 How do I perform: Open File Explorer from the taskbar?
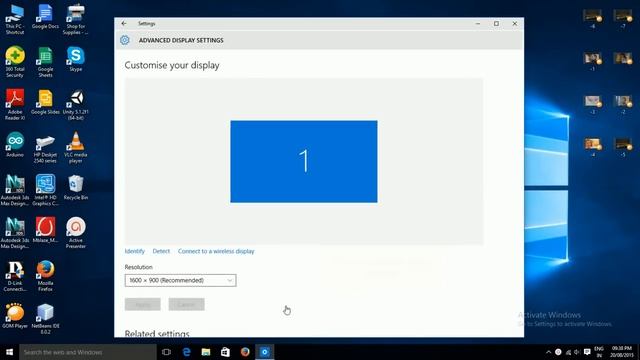tap(206, 352)
